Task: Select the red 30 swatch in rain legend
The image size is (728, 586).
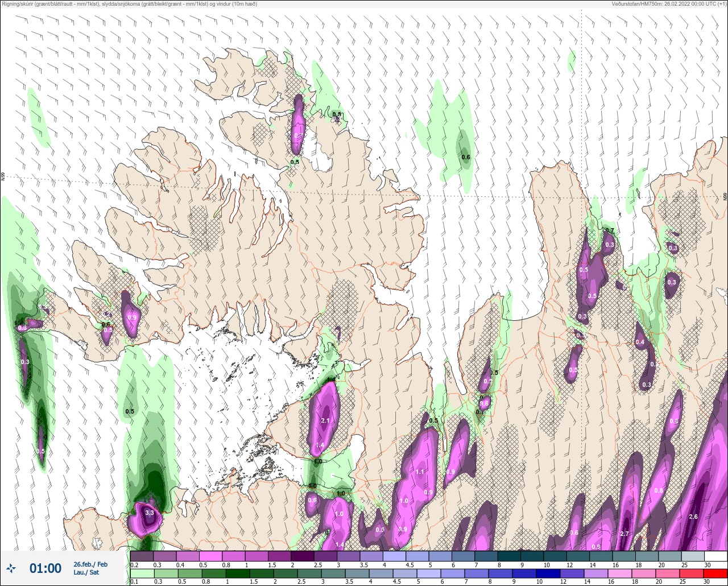Action: 715,573
